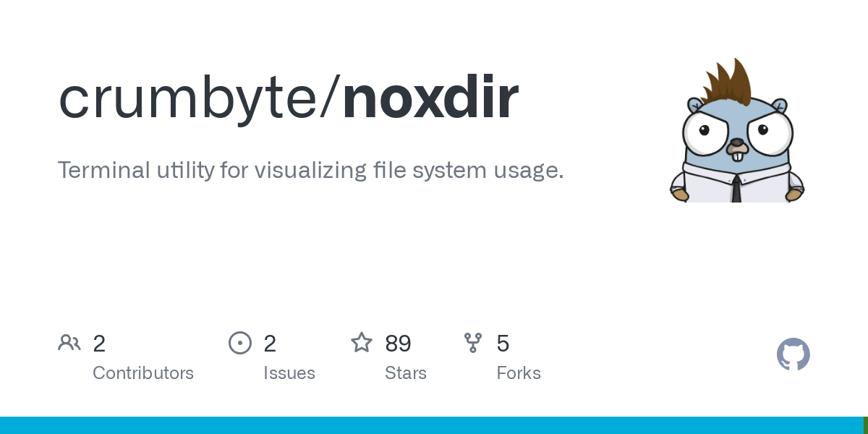Image resolution: width=868 pixels, height=434 pixels.
Task: Open the GitHub Octocat logo
Action: [793, 354]
